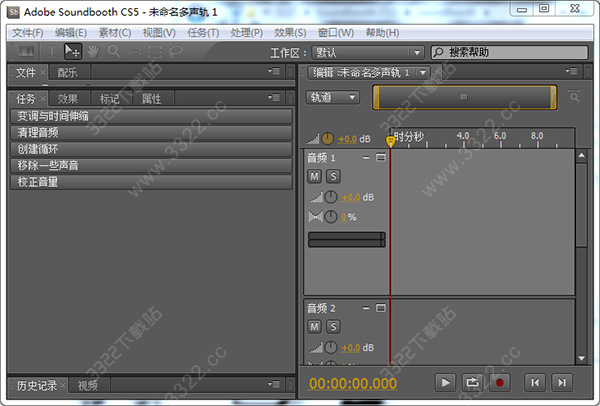Open the 变调与时间伸缩 task
Image resolution: width=600 pixels, height=406 pixels.
[151, 116]
